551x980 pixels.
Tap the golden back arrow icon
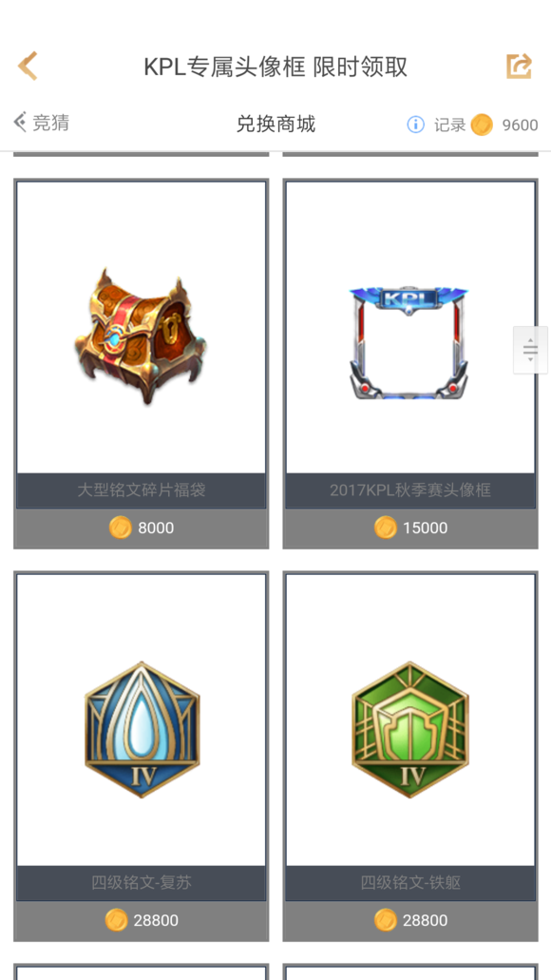point(28,66)
